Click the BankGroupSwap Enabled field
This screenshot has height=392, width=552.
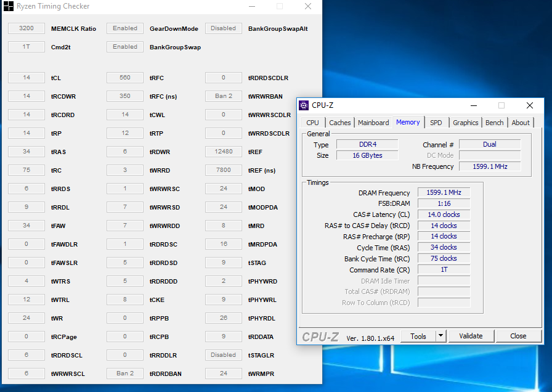click(125, 46)
